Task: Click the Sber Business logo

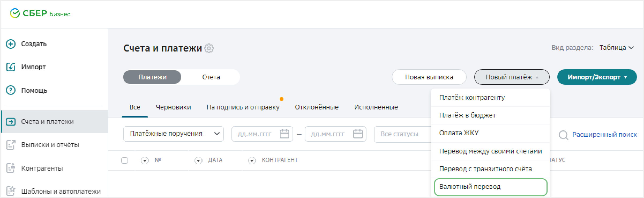Action: 40,13
